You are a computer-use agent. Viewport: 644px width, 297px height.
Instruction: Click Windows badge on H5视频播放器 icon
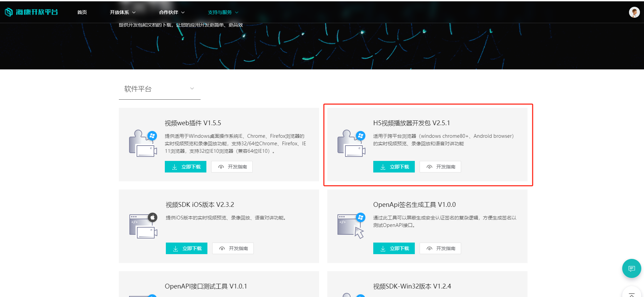361,136
